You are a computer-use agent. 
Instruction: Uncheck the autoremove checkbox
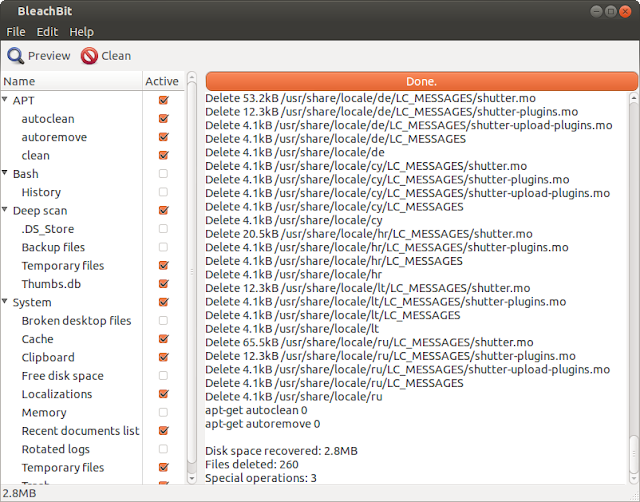point(163,137)
